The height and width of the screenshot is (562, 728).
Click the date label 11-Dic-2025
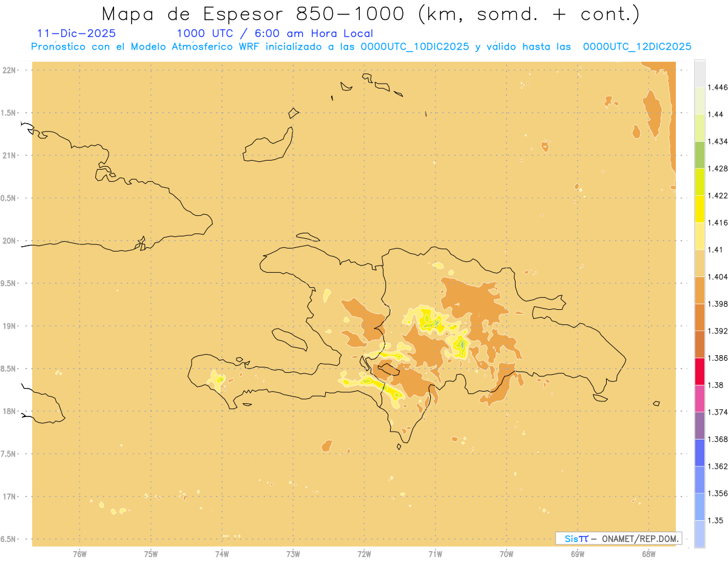tap(76, 33)
